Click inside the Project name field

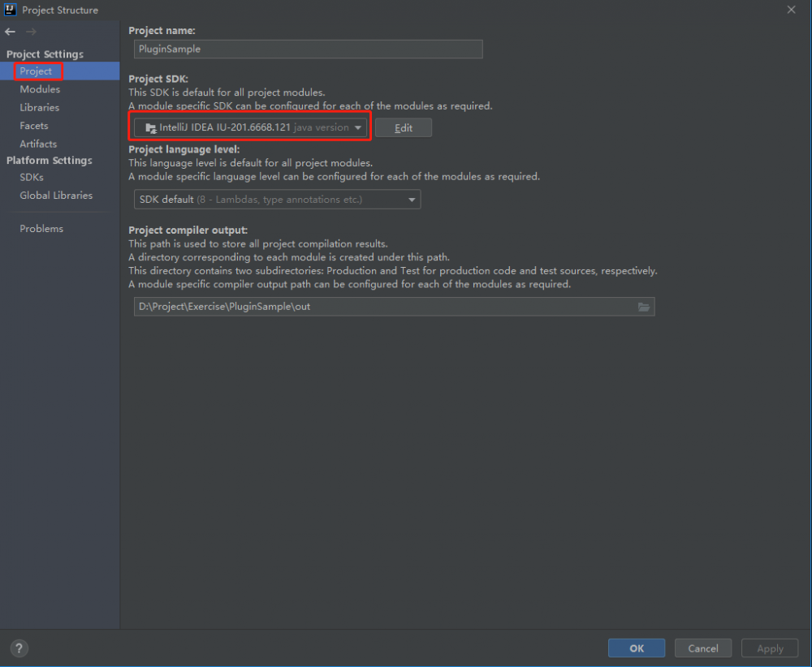coord(308,49)
